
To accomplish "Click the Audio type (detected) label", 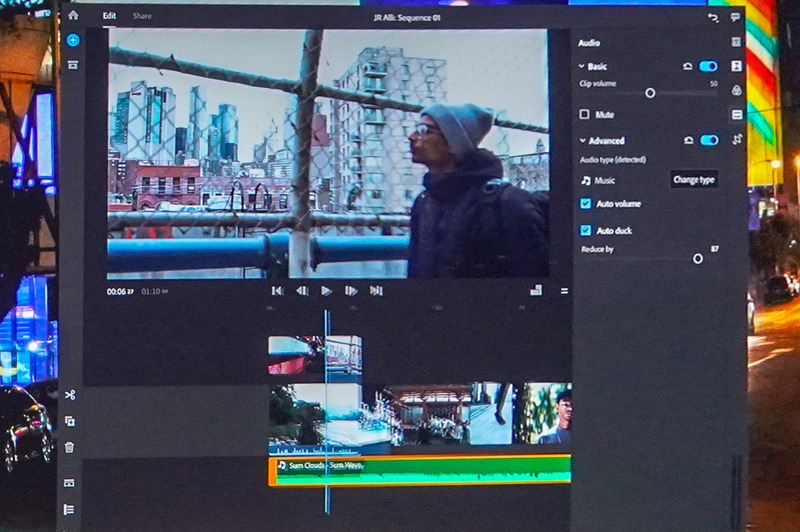I will pyautogui.click(x=613, y=160).
